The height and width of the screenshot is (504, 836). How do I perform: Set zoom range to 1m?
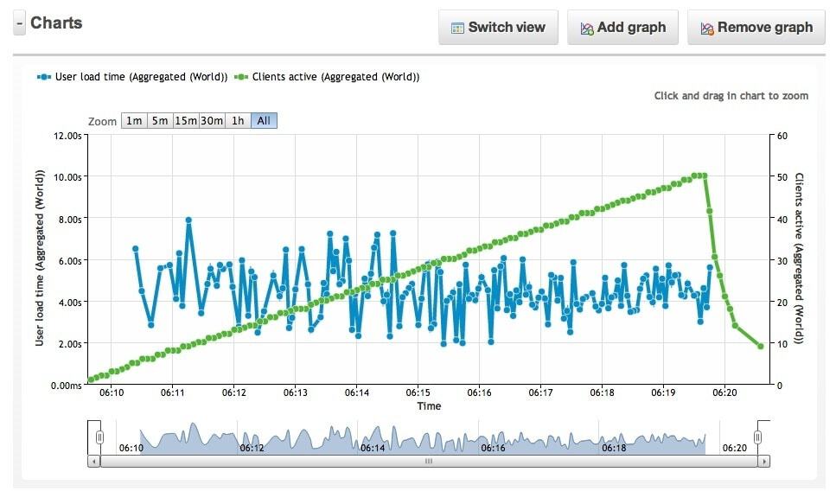coord(134,121)
